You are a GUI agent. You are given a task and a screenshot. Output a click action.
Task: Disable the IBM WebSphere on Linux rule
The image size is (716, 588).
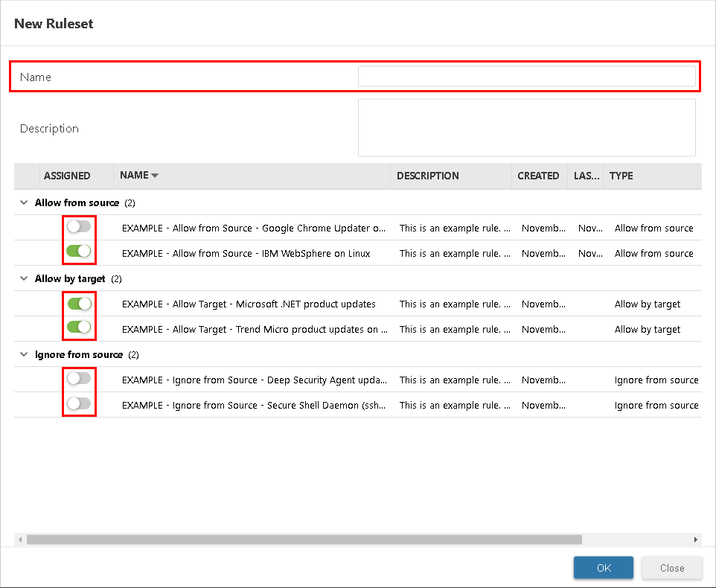(79, 253)
